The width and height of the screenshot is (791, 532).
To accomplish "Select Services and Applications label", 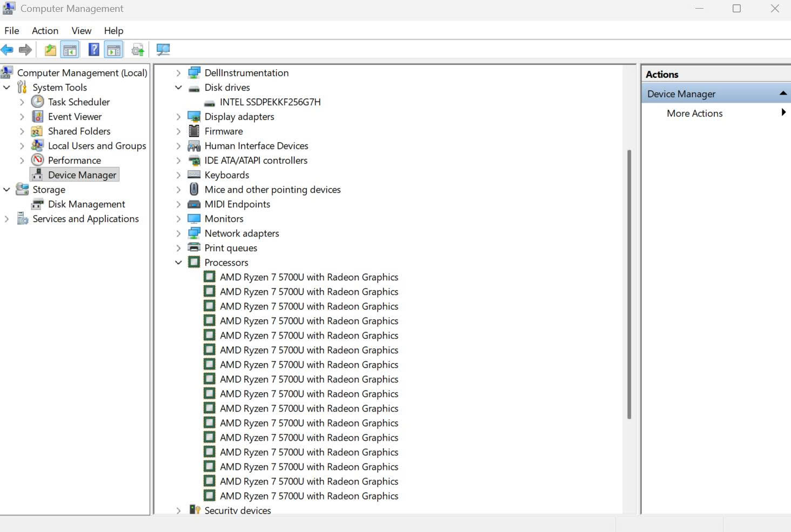I will (x=85, y=219).
